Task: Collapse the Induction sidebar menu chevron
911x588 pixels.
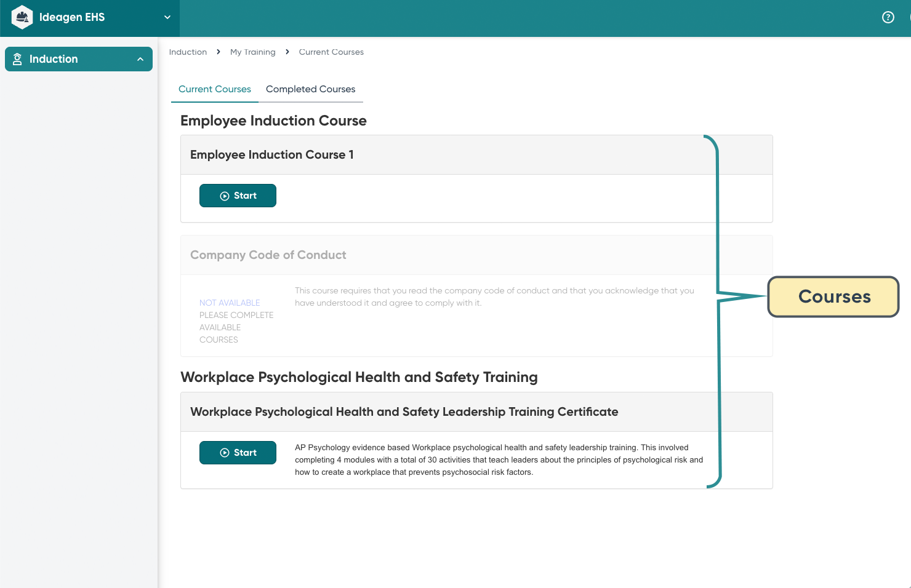Action: pos(140,59)
